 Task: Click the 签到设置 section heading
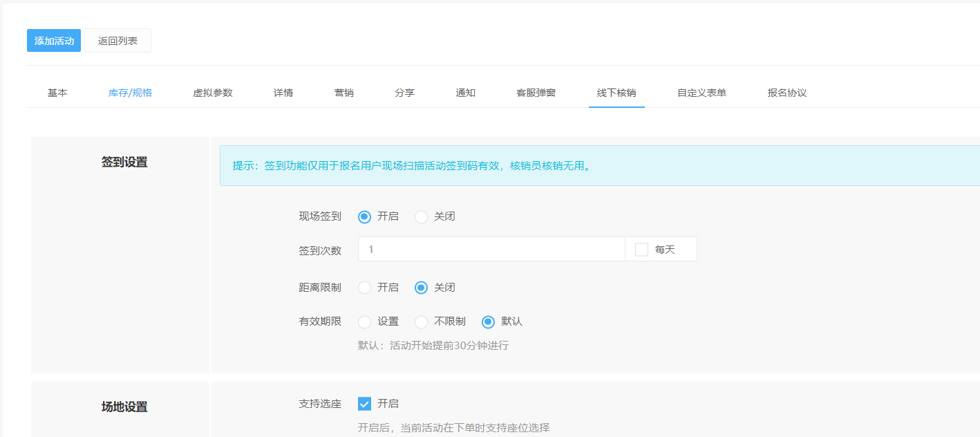tap(124, 162)
